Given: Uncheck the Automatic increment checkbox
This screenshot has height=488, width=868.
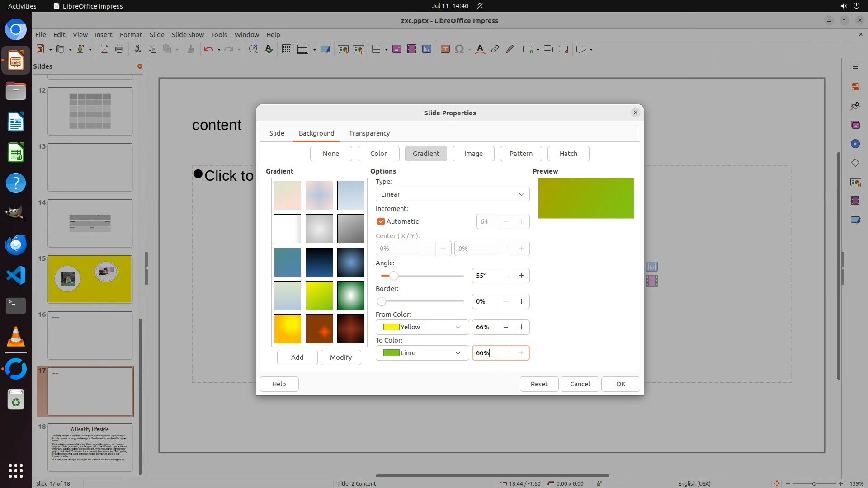Looking at the screenshot, I should tap(381, 221).
